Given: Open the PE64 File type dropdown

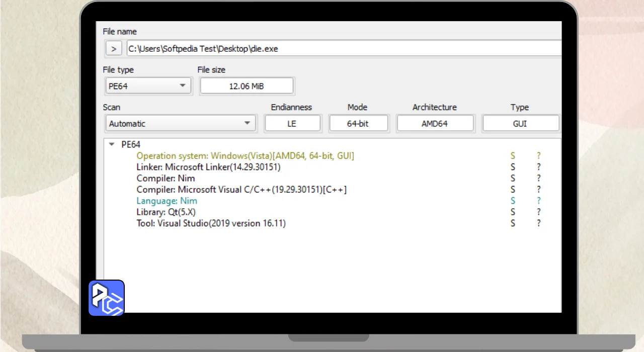Looking at the screenshot, I should tap(148, 86).
